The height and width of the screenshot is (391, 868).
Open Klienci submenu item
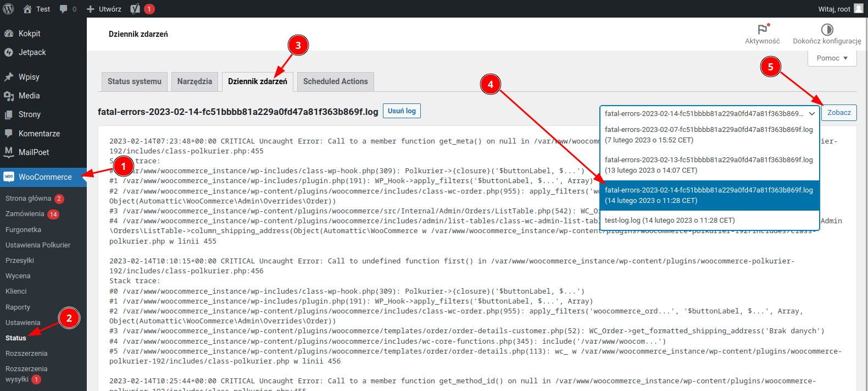pos(16,291)
